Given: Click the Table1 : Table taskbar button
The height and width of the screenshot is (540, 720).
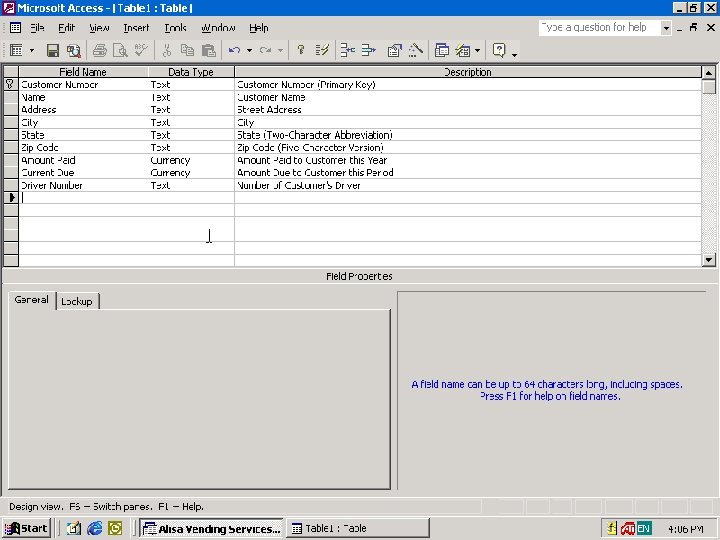Looking at the screenshot, I should [358, 529].
